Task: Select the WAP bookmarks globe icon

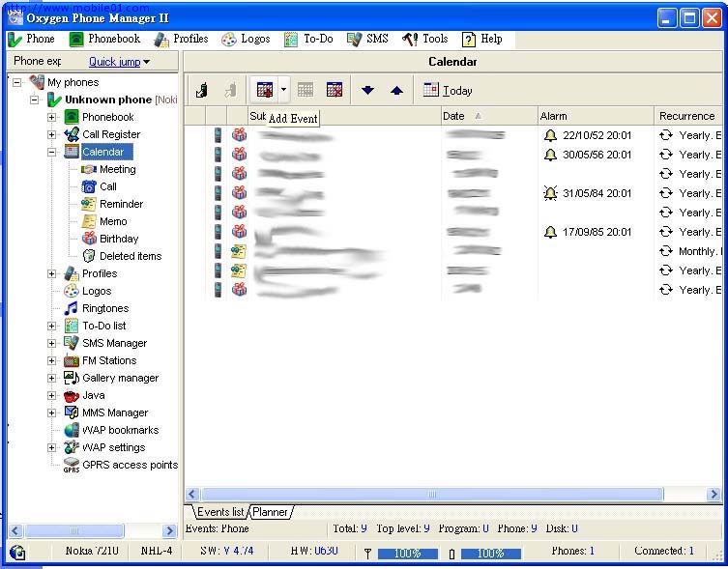Action: [x=71, y=430]
